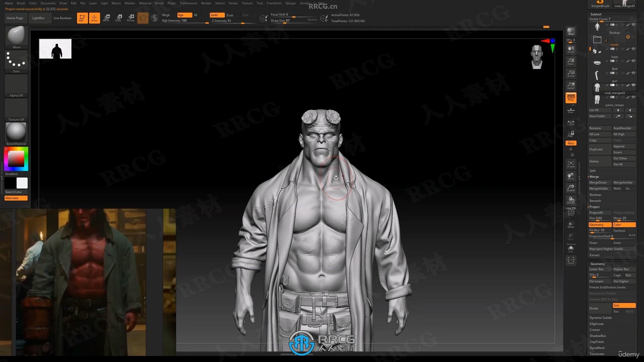Expand the boots folder in Subtool list
The image size is (644, 362).
(597, 40)
